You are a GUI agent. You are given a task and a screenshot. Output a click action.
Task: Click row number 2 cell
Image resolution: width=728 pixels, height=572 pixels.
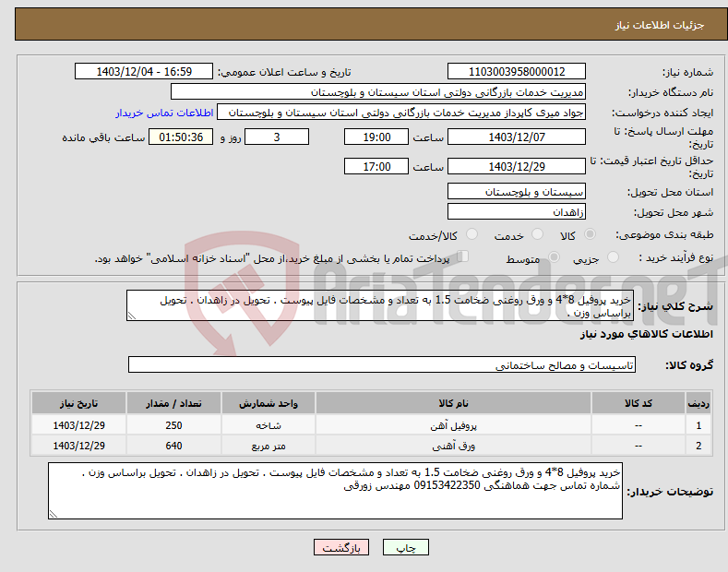pyautogui.click(x=698, y=446)
